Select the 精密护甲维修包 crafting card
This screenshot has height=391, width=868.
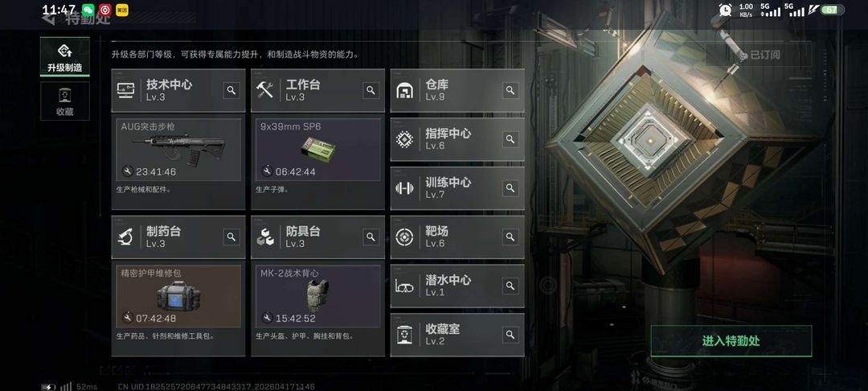[178, 296]
